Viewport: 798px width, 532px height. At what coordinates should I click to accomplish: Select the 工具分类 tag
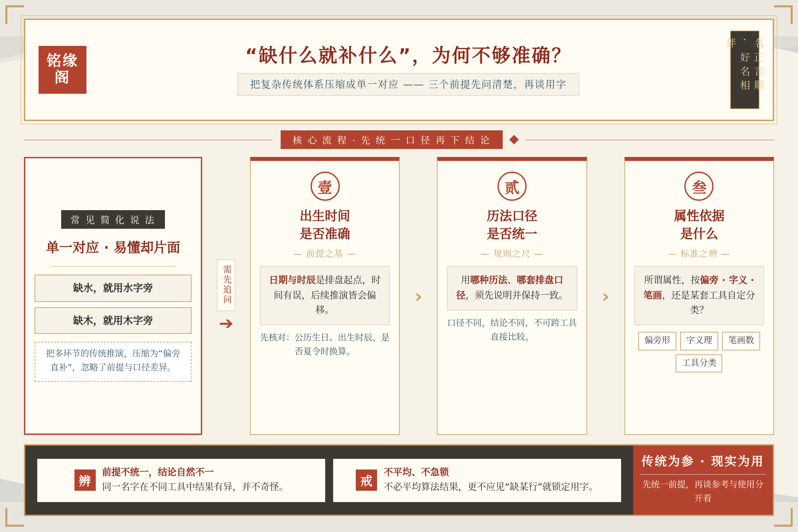pos(699,363)
